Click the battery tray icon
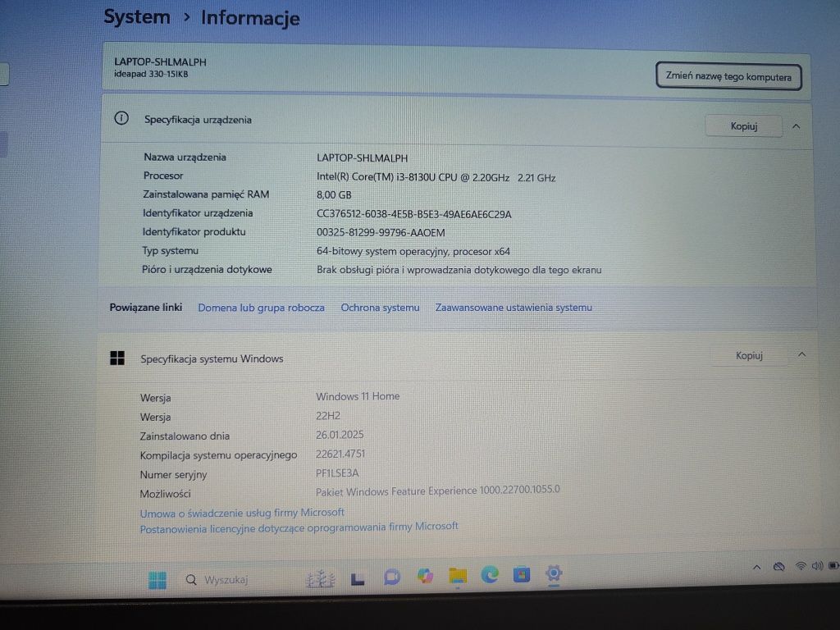This screenshot has height=630, width=840. [833, 565]
